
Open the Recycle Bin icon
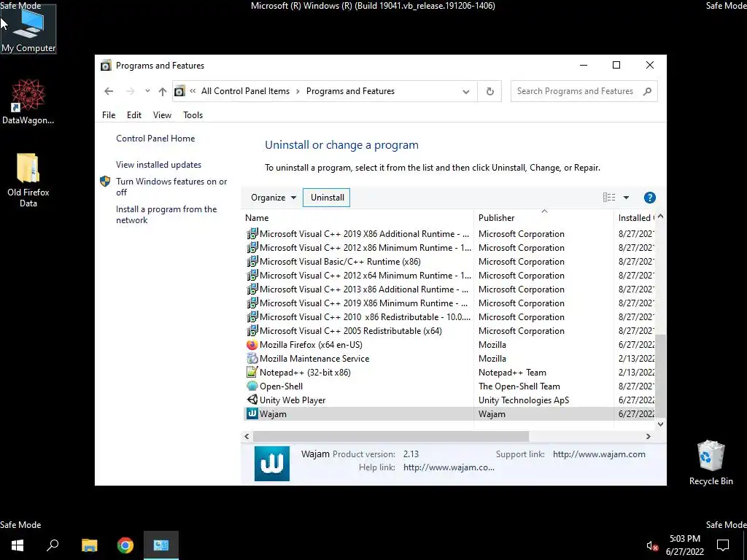pyautogui.click(x=711, y=462)
